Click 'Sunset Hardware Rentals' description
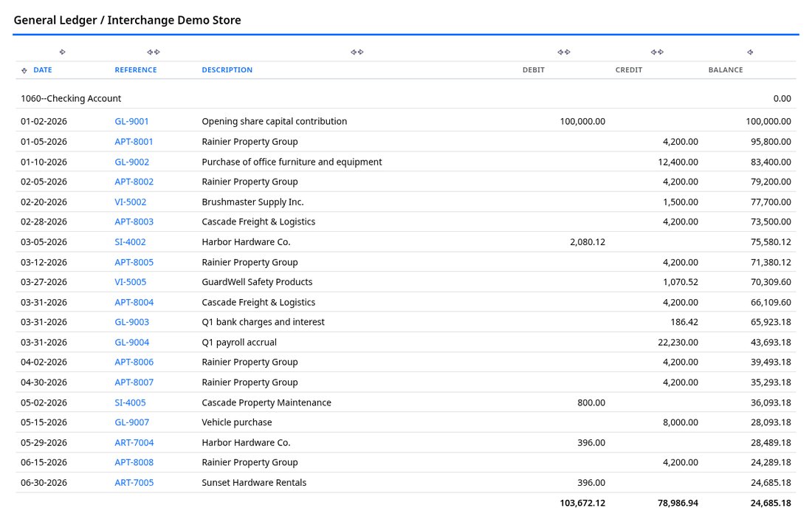812x508 pixels. (254, 482)
